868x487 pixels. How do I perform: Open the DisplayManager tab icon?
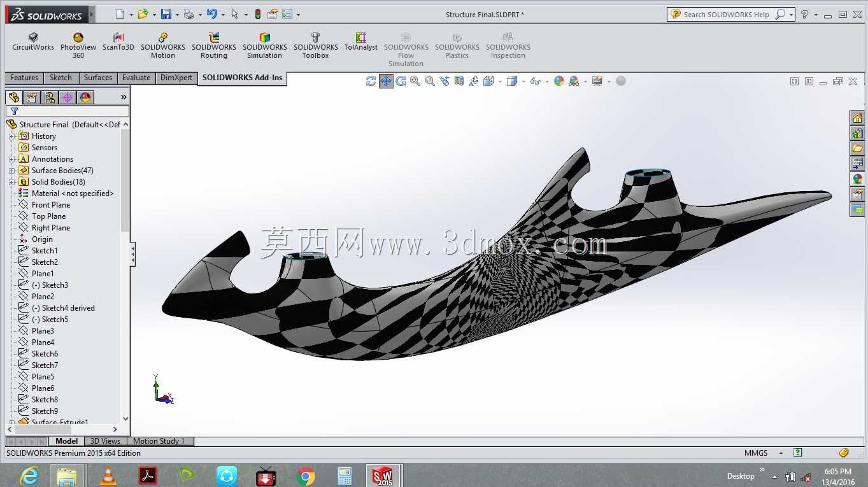point(85,97)
